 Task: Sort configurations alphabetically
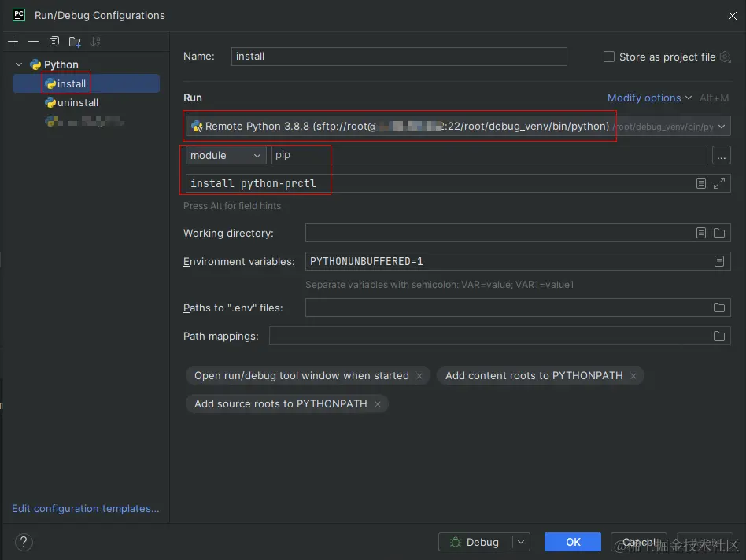[x=96, y=42]
